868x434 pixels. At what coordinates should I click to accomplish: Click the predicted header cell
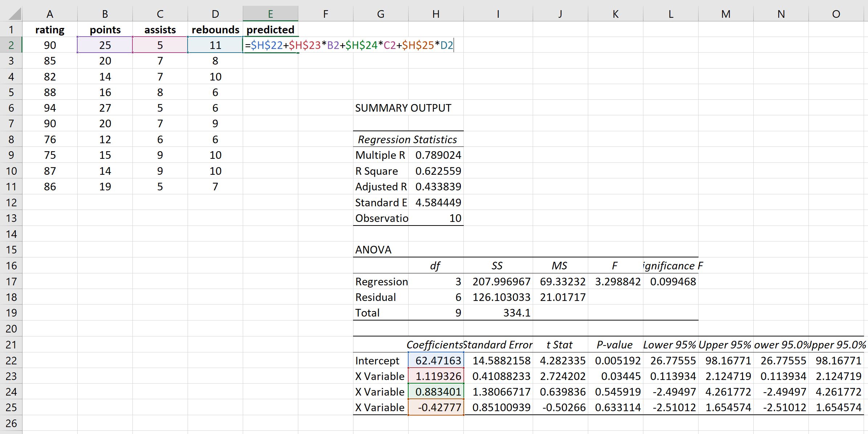pyautogui.click(x=270, y=29)
